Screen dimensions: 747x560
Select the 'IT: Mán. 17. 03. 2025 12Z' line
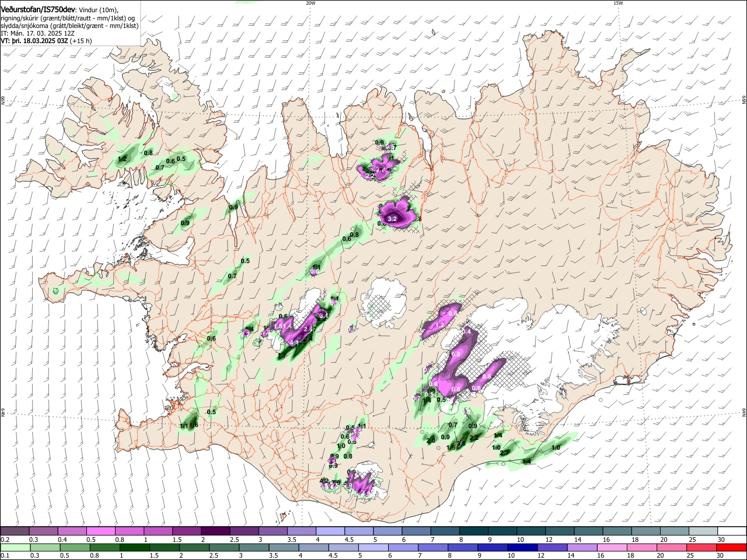pyautogui.click(x=38, y=33)
